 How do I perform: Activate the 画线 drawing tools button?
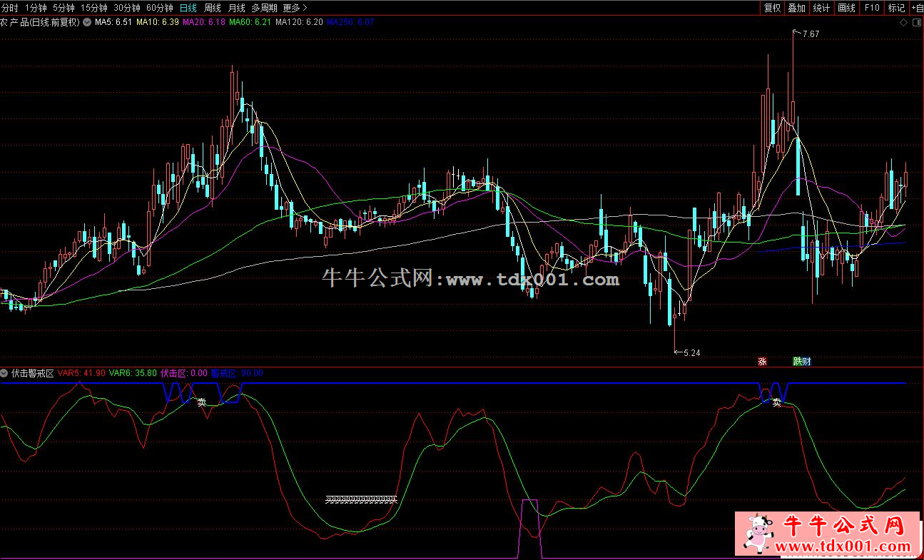[x=846, y=8]
